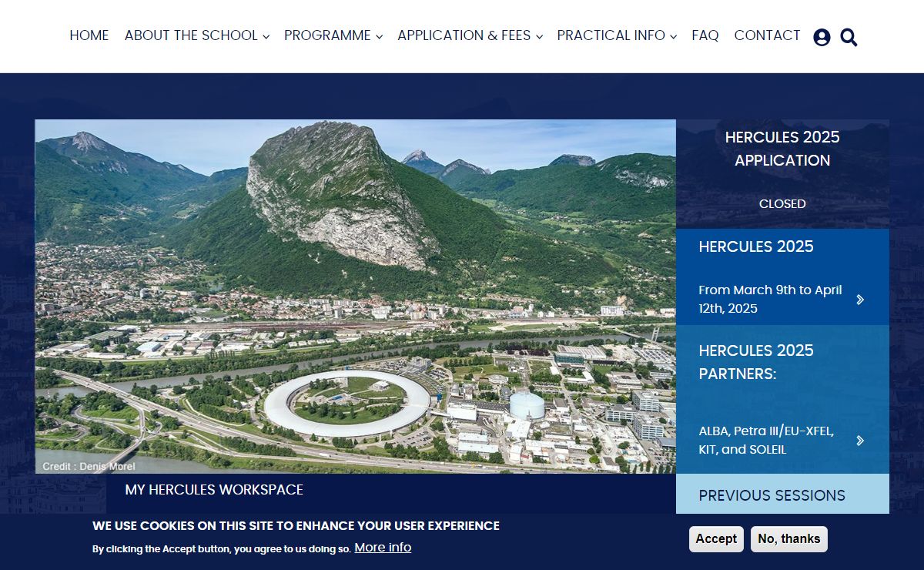Open My Hercules Workspace
Image resolution: width=924 pixels, height=570 pixels.
[x=214, y=490]
